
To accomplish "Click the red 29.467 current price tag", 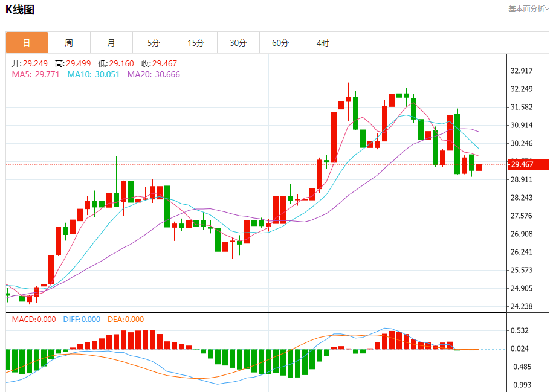I will point(527,164).
